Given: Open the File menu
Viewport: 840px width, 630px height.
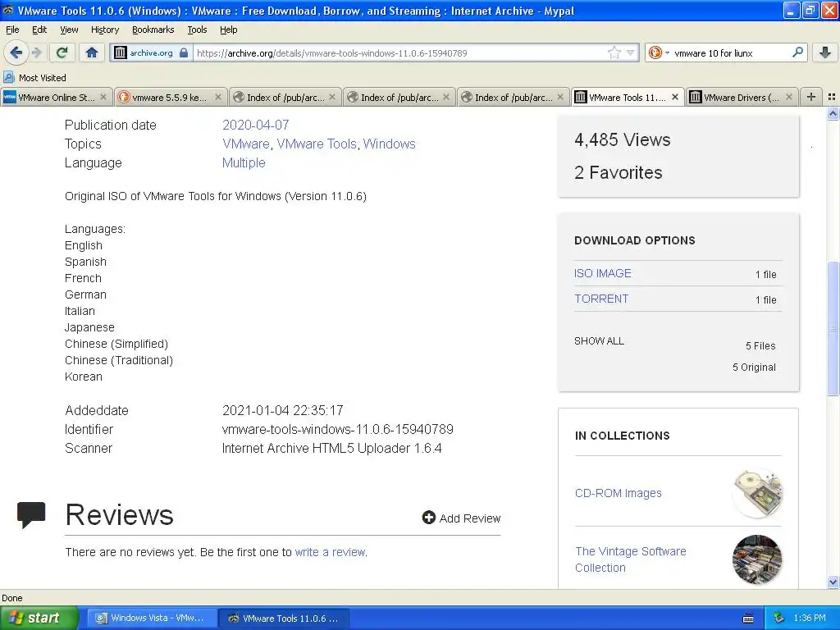Looking at the screenshot, I should [x=12, y=30].
